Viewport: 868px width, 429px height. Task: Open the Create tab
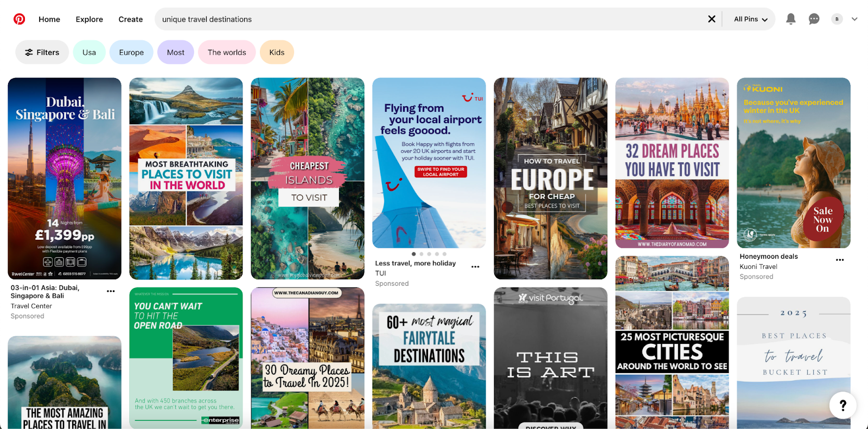pos(131,19)
